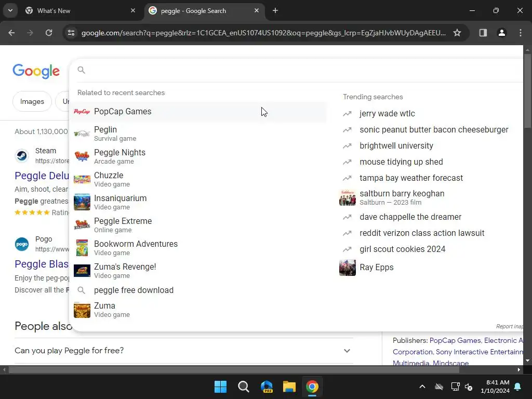The image size is (532, 399).
Task: Click Chuzzle game thumbnail
Action: pos(82,179)
